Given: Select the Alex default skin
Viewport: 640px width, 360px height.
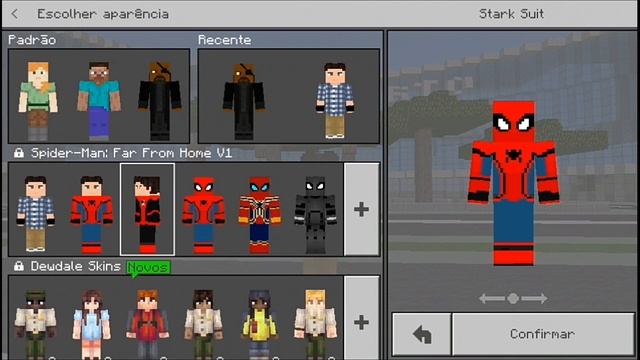Looking at the screenshot, I should pyautogui.click(x=38, y=101).
